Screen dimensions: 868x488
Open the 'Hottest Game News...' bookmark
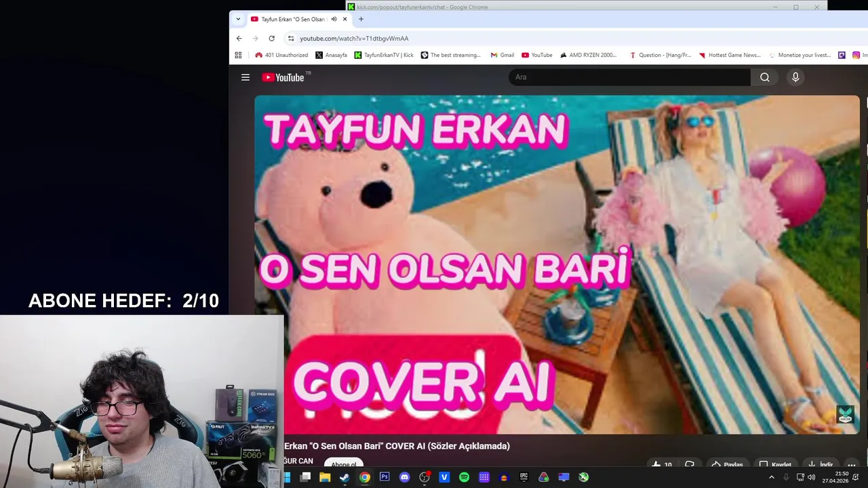730,55
